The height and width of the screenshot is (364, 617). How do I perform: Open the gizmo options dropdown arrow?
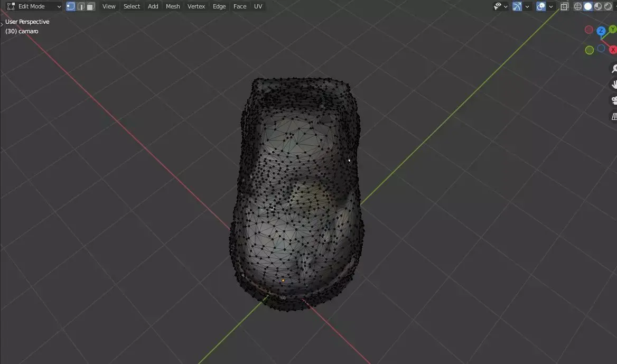pyautogui.click(x=527, y=6)
